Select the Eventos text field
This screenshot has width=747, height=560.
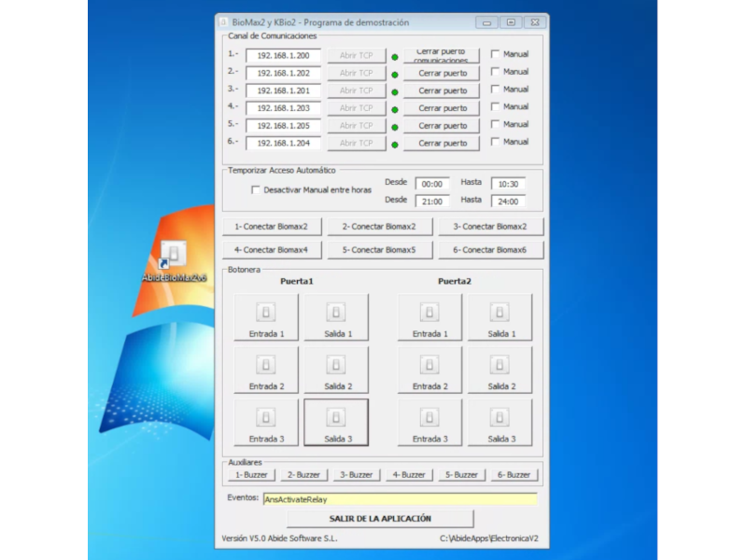pos(400,500)
